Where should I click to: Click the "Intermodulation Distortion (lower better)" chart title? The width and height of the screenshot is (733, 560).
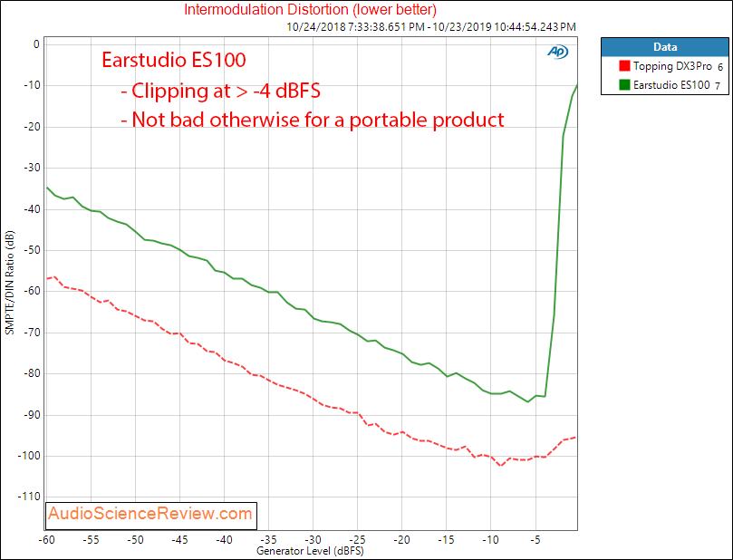pyautogui.click(x=311, y=9)
